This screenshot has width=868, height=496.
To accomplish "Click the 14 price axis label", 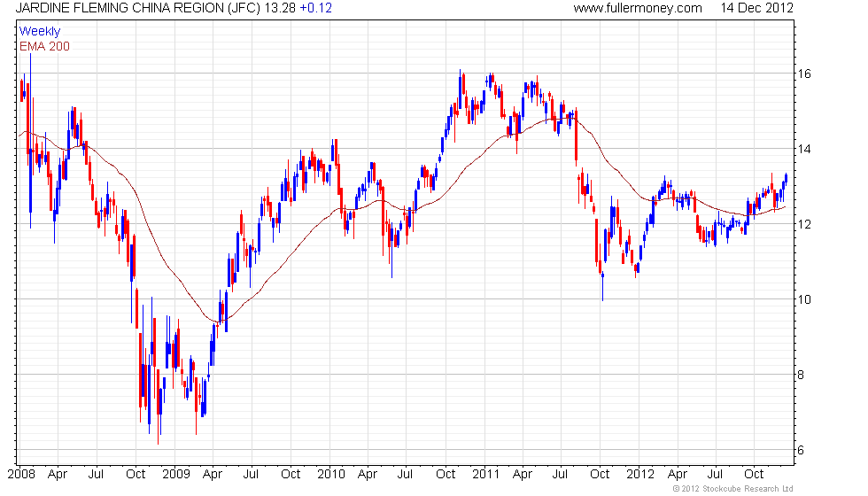I will coord(804,149).
